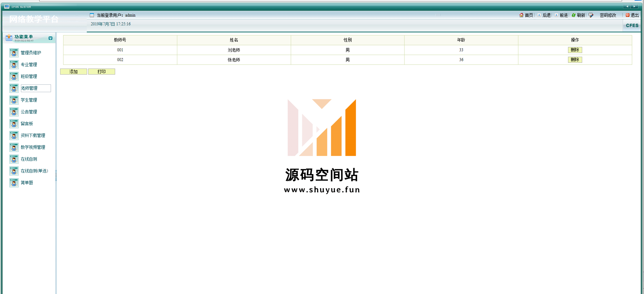Click the 操作 column header

[575, 40]
